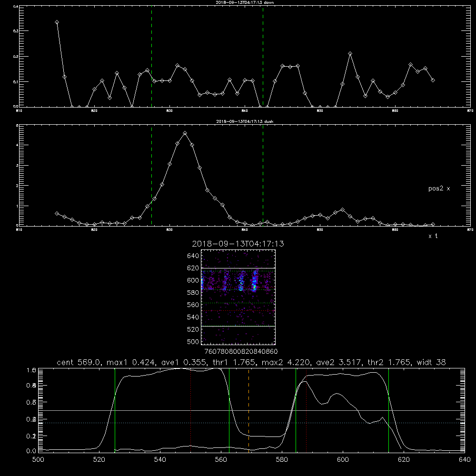Click the '540' x-axis label of bottom plot
Screen dimensions: 476x476
160,460
